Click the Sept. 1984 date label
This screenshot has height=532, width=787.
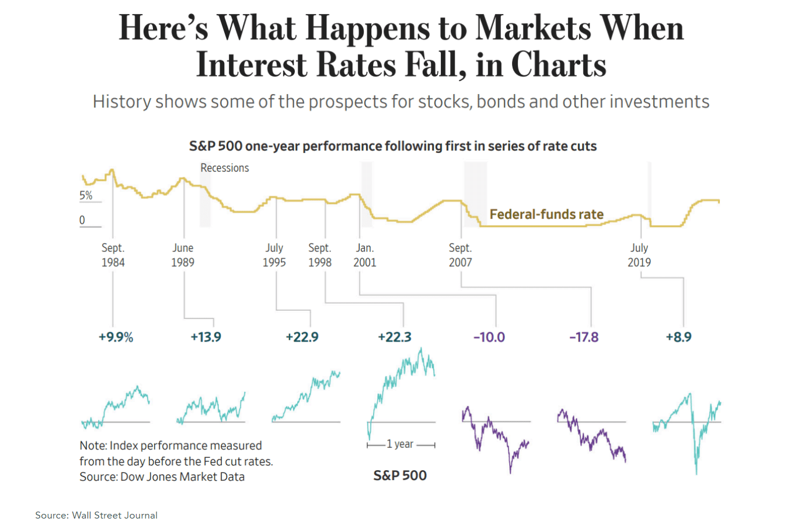pyautogui.click(x=113, y=255)
